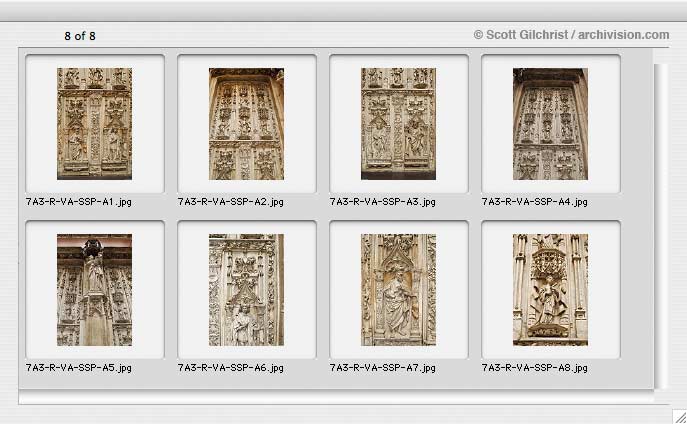Screen dimensions: 687x424
Task: Click the file name 7A3-R-VA-SSP-A1.jpg
Action: tap(78, 202)
